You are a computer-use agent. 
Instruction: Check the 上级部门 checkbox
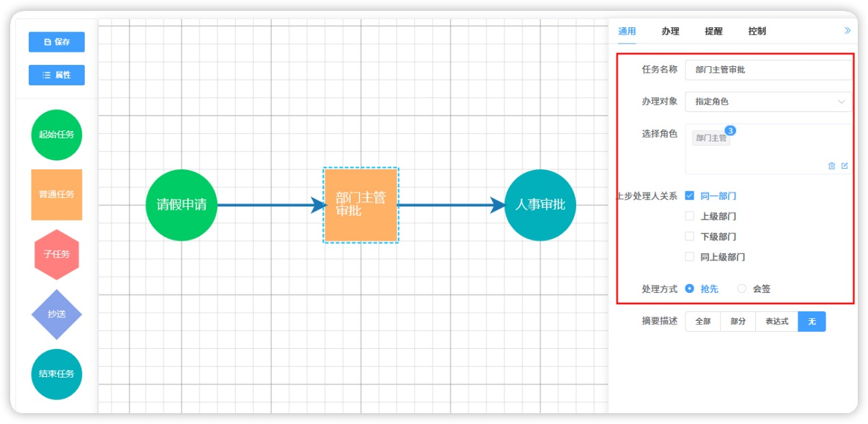(690, 216)
